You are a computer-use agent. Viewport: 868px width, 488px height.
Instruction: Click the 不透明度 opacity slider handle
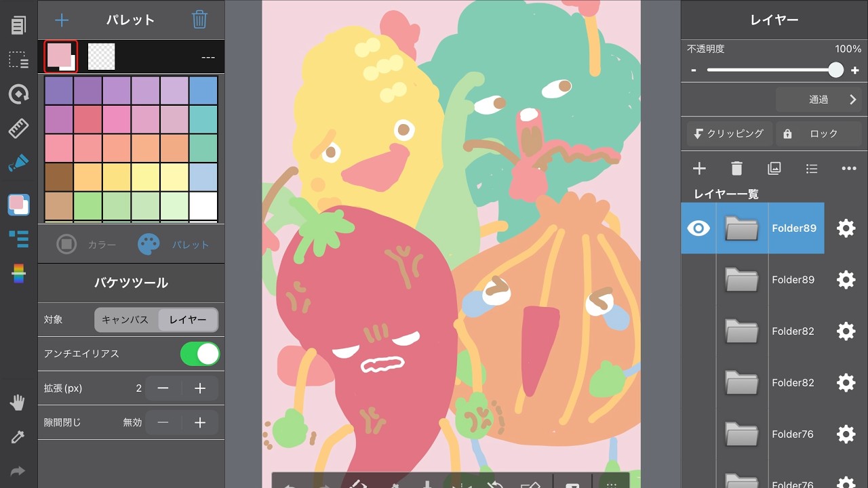coord(835,70)
